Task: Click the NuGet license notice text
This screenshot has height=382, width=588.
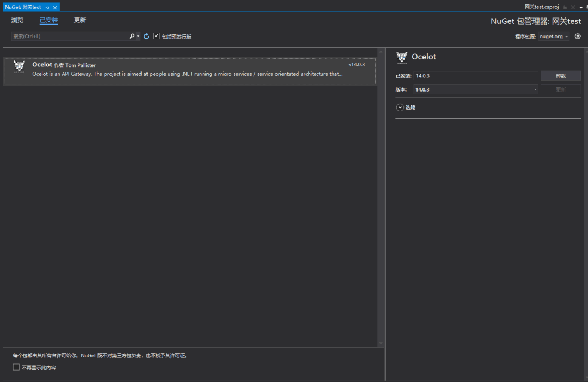Action: [x=100, y=356]
